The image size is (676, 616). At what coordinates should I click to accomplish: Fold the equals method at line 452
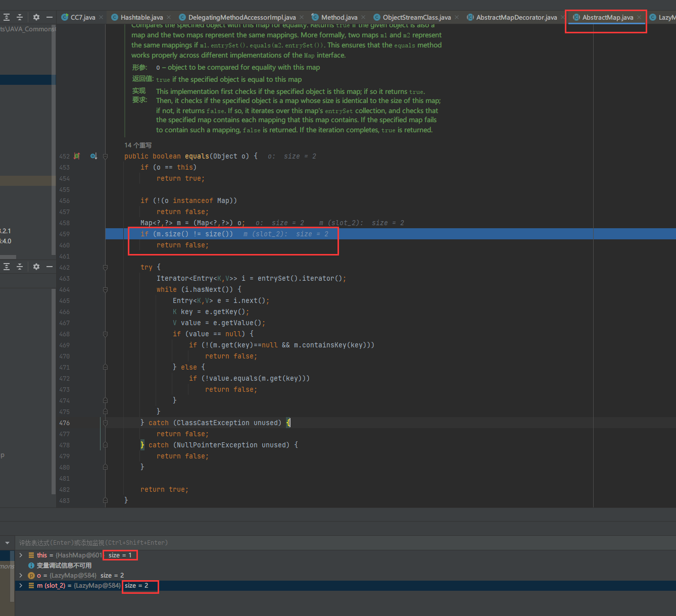pos(105,156)
